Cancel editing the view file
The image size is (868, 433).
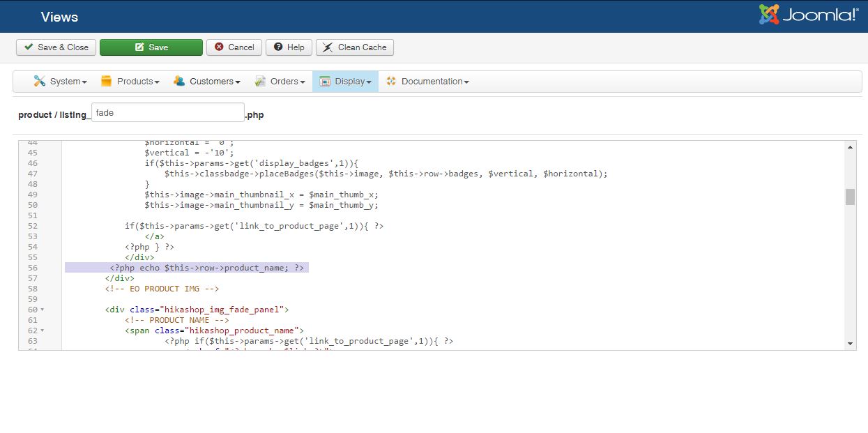(x=234, y=47)
